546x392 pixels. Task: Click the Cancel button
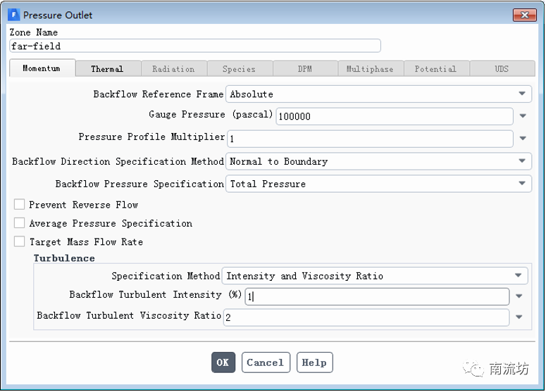point(265,362)
